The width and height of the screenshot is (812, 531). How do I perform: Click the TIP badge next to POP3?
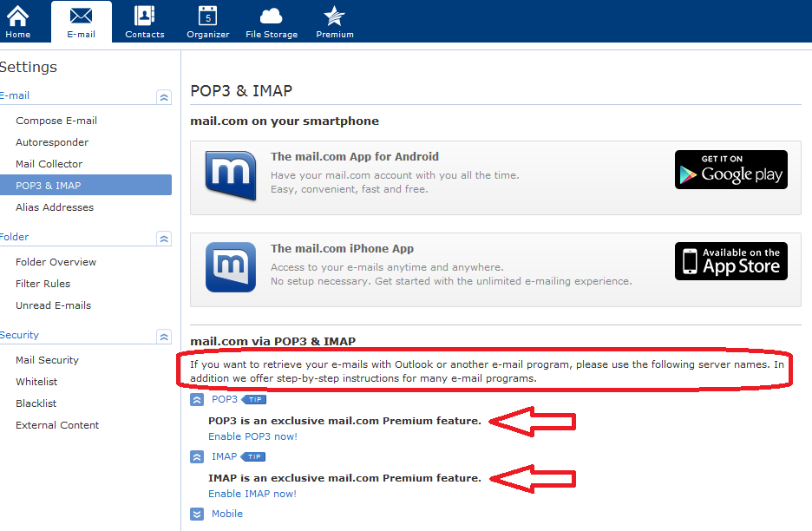coord(253,399)
